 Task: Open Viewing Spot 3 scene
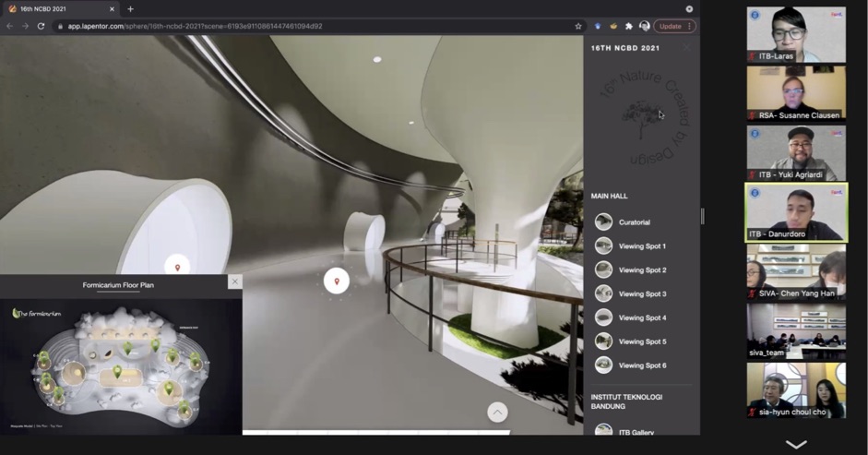(641, 294)
